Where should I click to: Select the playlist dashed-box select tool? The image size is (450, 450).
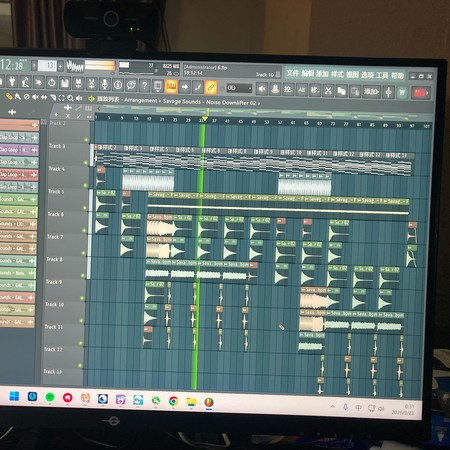[x=62, y=98]
